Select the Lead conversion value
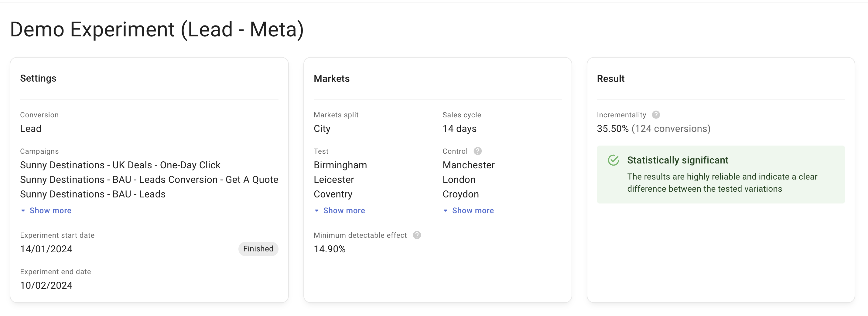 (31, 128)
